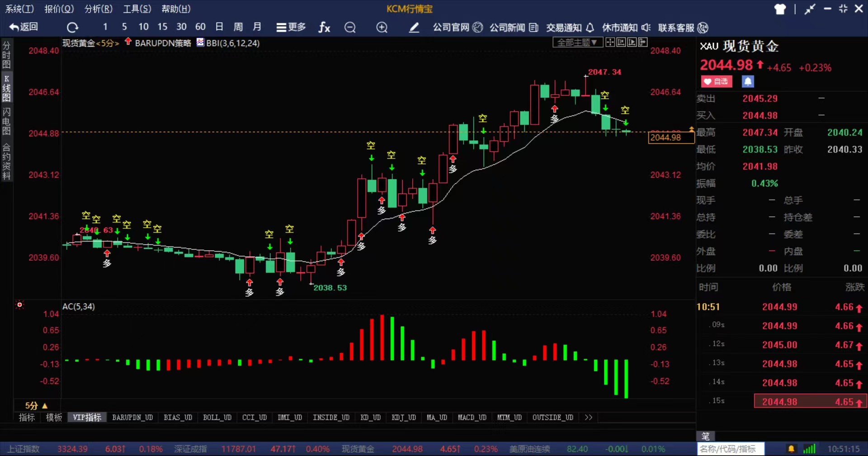
Task: Open the skin theme shirt icon
Action: 780,9
